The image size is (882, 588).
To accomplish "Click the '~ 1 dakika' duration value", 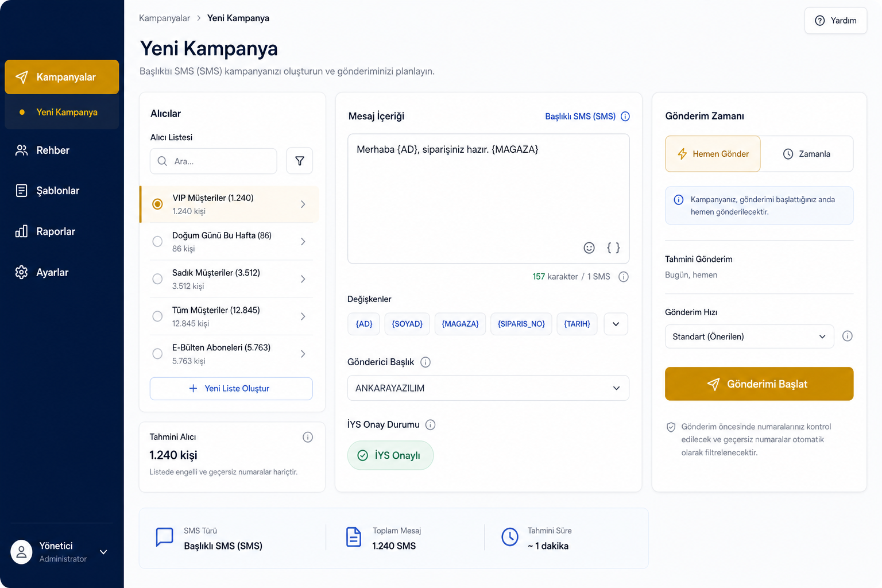I will (548, 546).
